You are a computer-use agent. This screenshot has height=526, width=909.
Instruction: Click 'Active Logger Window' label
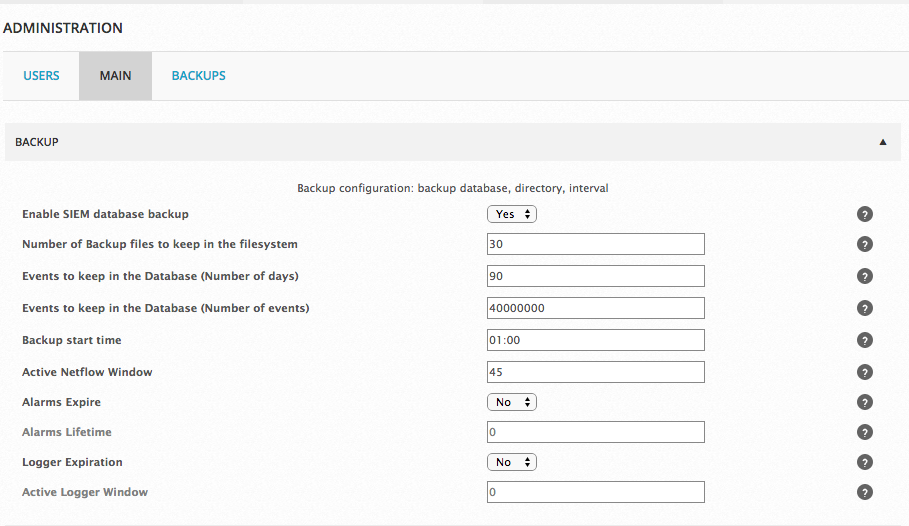[x=85, y=492]
